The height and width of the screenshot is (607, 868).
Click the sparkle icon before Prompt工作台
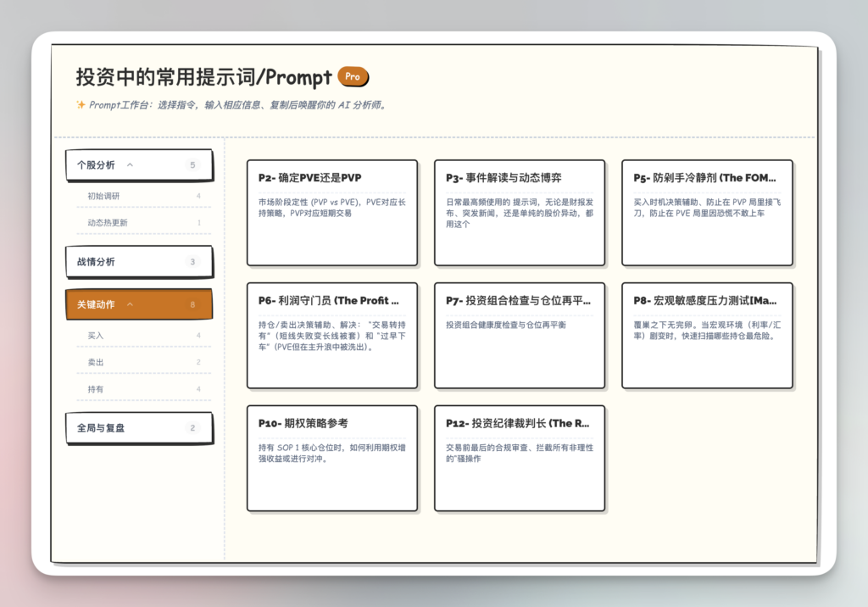[x=81, y=106]
